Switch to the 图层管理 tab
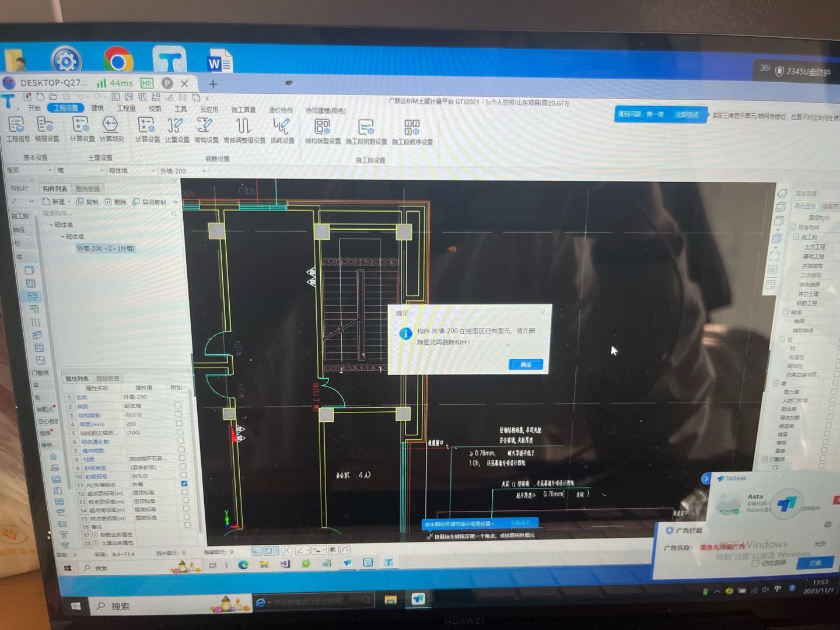 tap(107, 378)
